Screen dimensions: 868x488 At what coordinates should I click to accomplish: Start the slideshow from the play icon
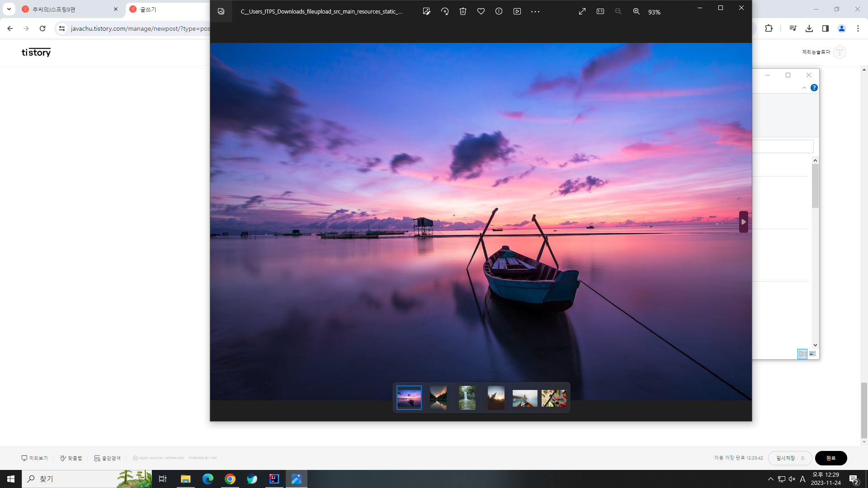click(x=517, y=11)
